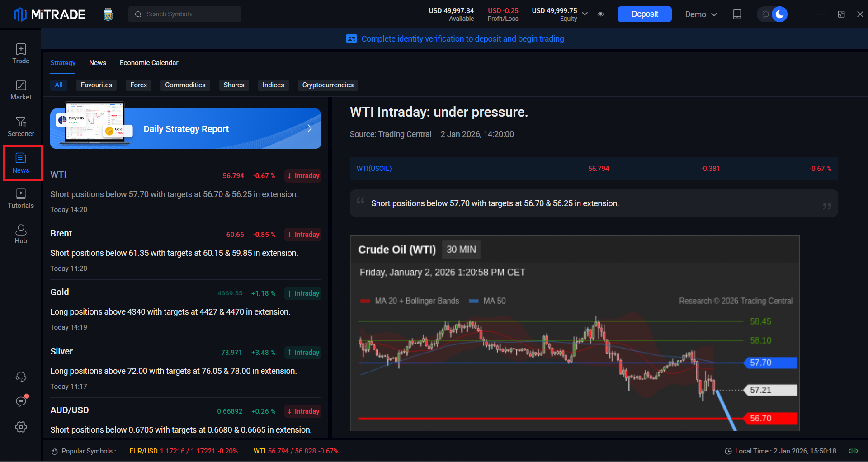Click the Popular Symbols flame icon

pos(55,451)
